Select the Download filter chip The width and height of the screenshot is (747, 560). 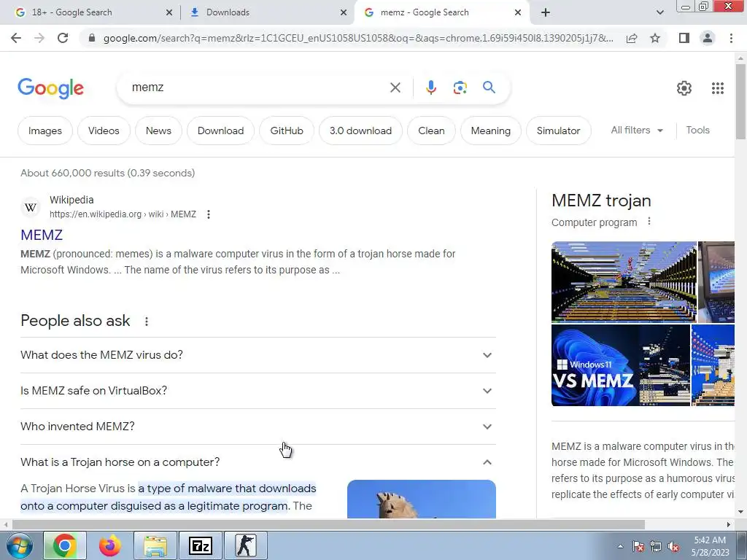click(x=220, y=131)
